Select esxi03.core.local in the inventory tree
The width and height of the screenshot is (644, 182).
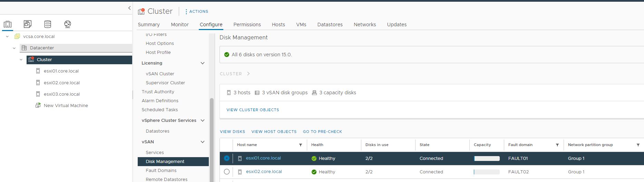pyautogui.click(x=62, y=94)
